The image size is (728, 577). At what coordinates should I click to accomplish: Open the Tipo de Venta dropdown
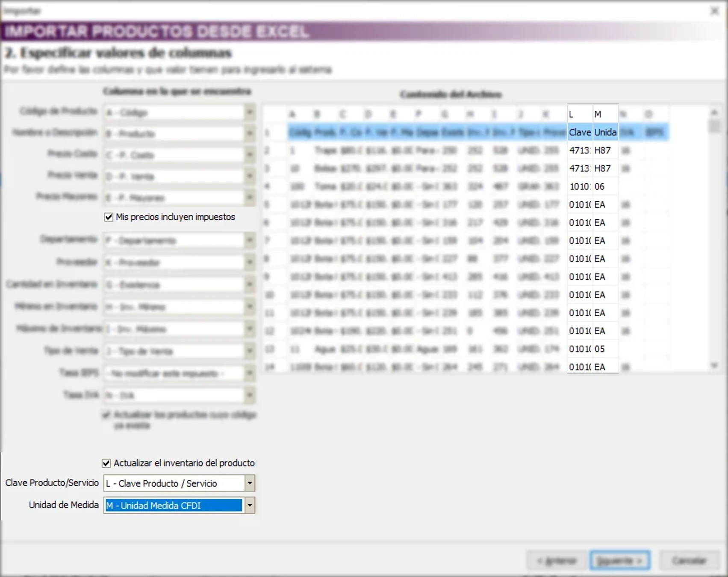250,350
